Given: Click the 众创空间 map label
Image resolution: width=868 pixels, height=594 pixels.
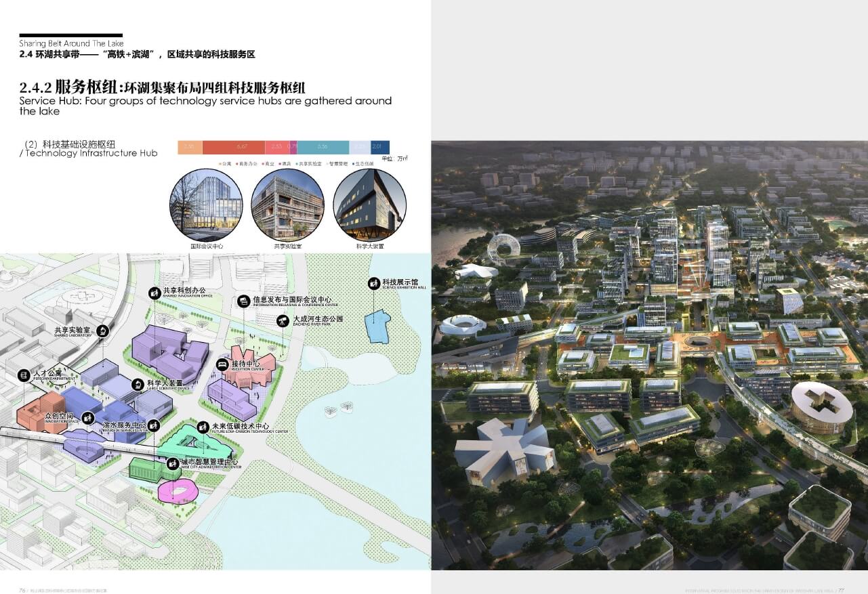Looking at the screenshot, I should tap(58, 417).
